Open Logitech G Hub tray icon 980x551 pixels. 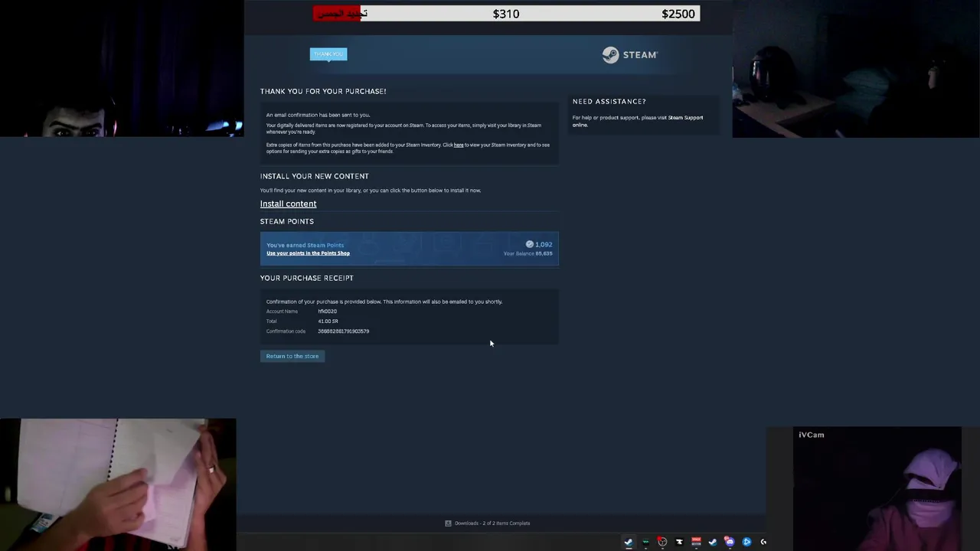click(x=763, y=542)
